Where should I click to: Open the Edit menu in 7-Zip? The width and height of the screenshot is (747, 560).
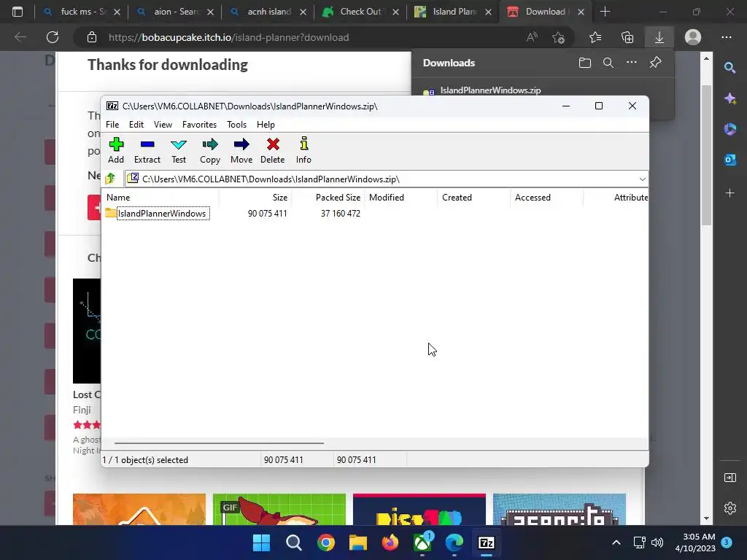point(136,124)
